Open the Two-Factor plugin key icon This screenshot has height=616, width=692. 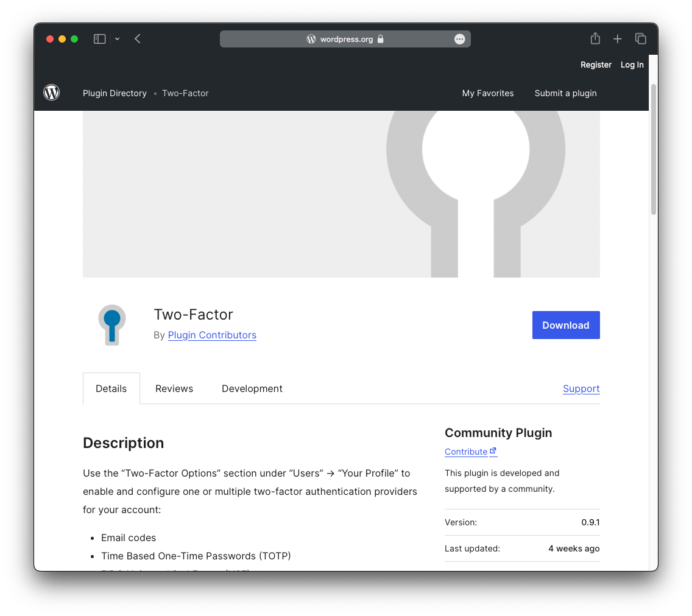111,324
